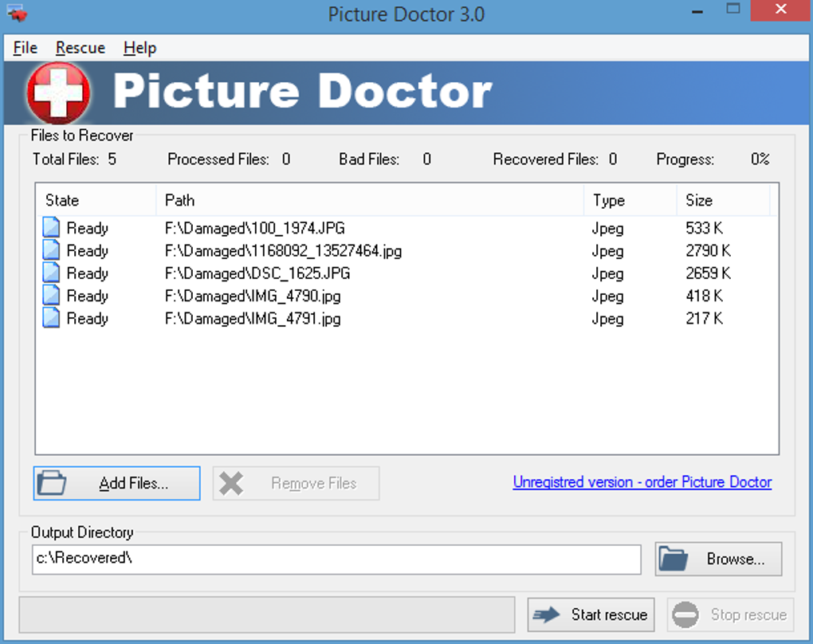Screen dimensions: 813x644
Task: Click the file icon for IMG_4790.jpg
Action: [51, 296]
